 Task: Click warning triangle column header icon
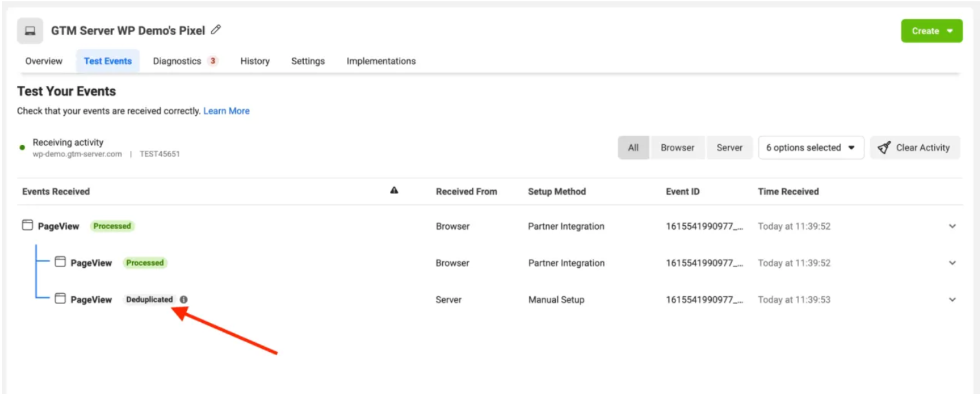pos(394,191)
